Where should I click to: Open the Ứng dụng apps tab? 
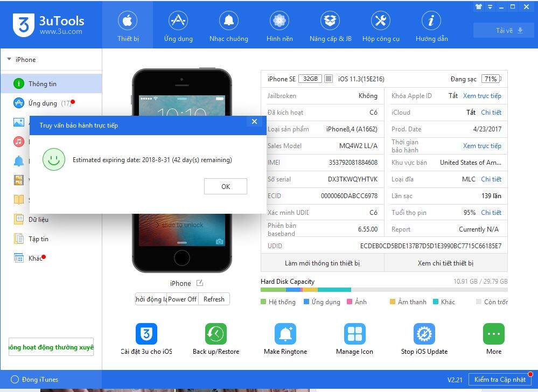(178, 27)
